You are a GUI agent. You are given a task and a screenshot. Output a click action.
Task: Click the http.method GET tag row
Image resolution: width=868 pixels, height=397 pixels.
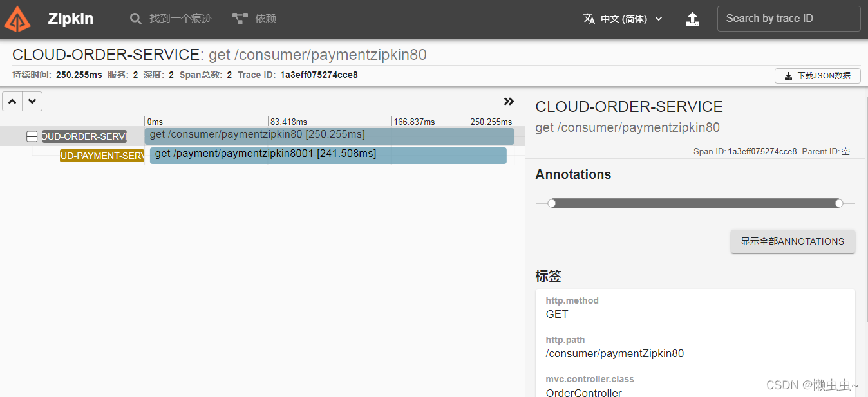(x=695, y=308)
